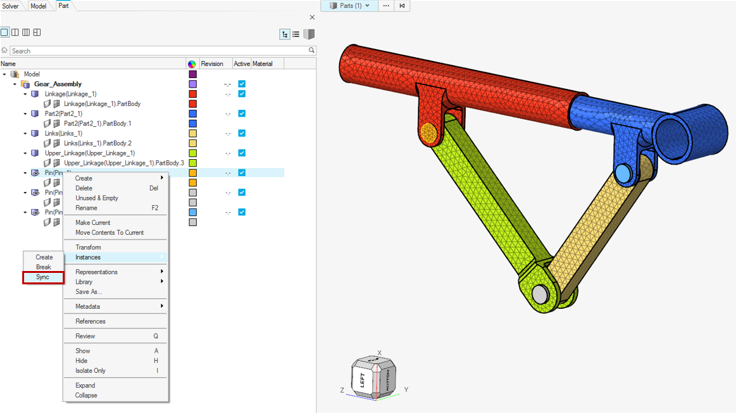Click the LEFT face of view cube
This screenshot has height=413, width=736.
pyautogui.click(x=362, y=380)
